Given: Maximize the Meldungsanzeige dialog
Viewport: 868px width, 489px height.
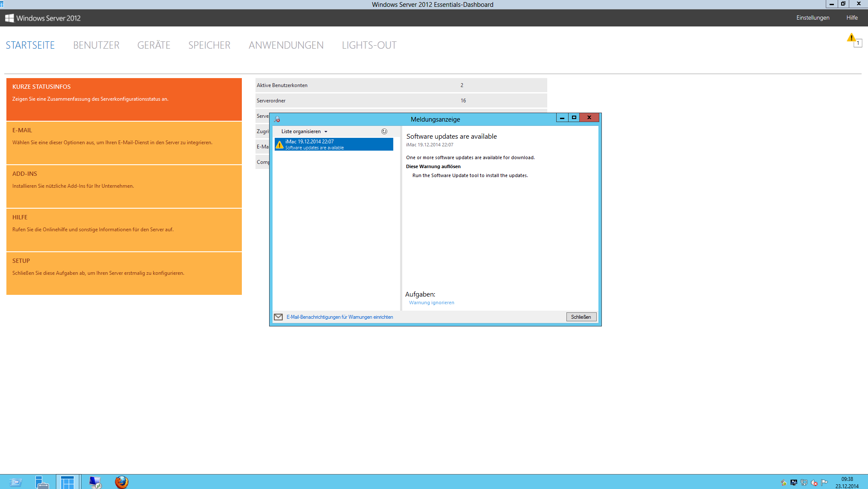Looking at the screenshot, I should 574,118.
